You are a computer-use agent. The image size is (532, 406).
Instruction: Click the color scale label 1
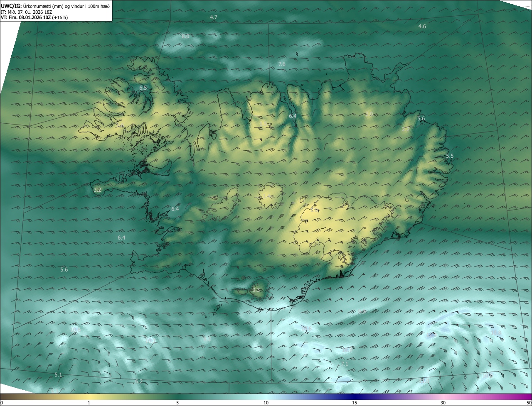pos(89,403)
